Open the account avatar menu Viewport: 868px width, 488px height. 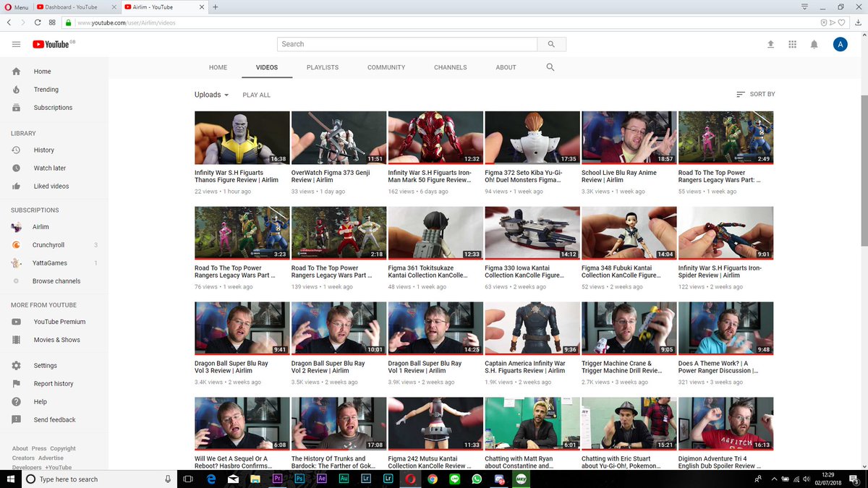click(x=840, y=44)
